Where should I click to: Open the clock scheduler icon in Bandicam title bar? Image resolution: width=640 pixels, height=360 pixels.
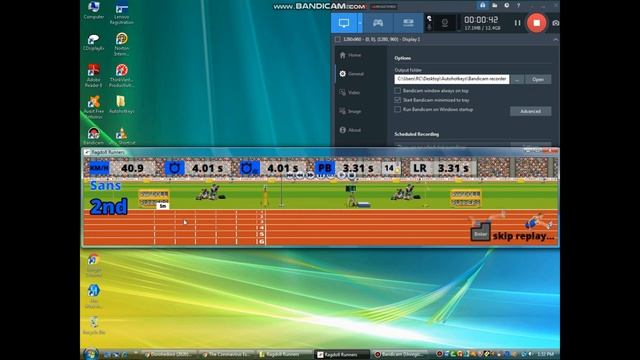507,5
